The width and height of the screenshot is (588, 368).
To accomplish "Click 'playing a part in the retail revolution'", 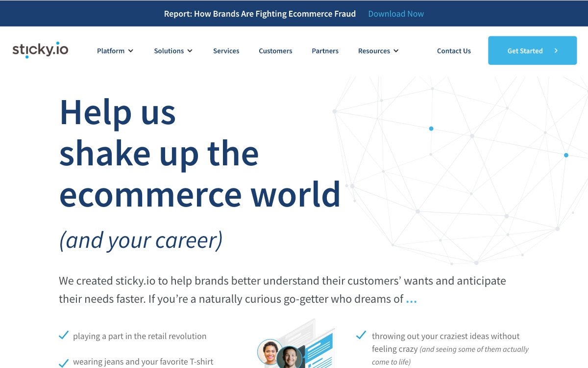I will 140,336.
